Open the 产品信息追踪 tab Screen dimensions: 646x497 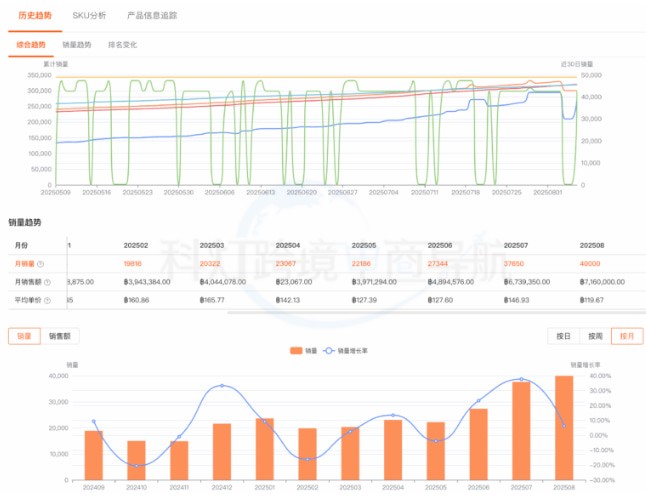(152, 16)
